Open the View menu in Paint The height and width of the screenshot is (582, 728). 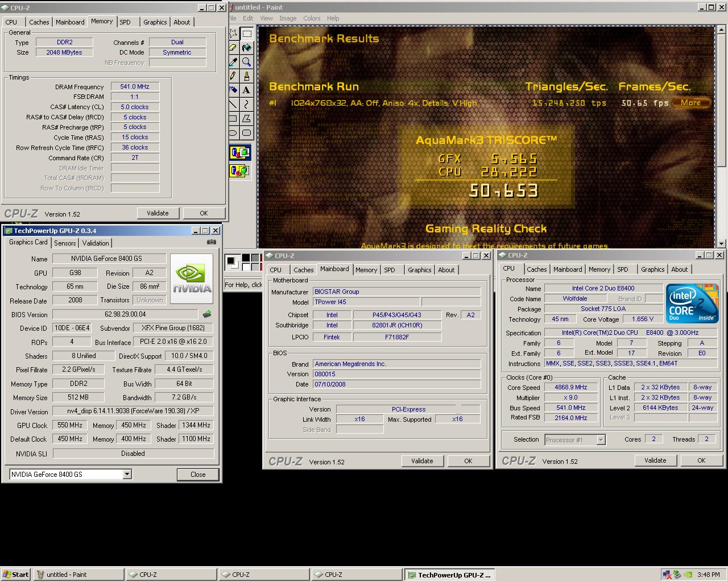pos(266,18)
